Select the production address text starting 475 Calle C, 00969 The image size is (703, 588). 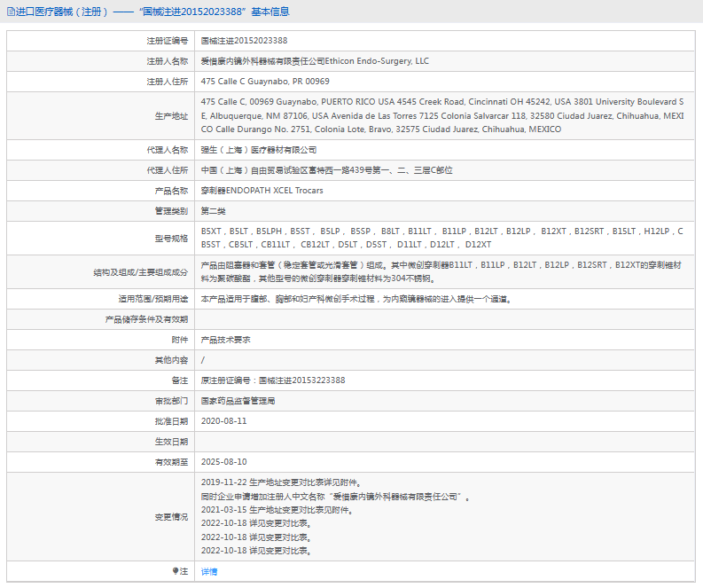(442, 115)
